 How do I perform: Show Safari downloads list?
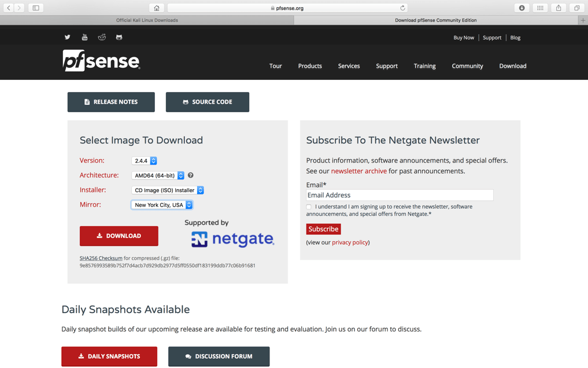(522, 8)
